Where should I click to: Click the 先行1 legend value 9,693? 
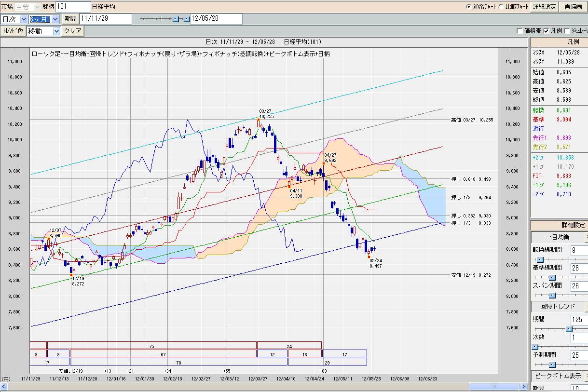click(x=563, y=138)
